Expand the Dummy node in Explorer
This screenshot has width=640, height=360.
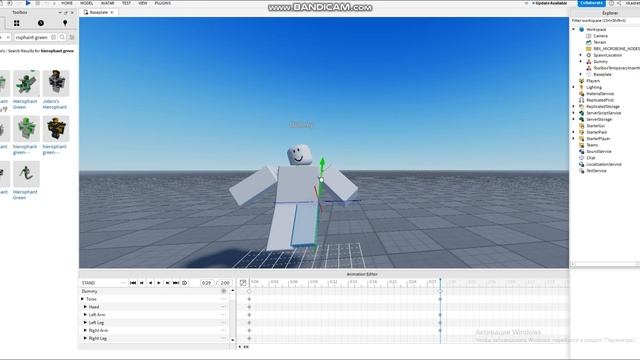(x=580, y=62)
